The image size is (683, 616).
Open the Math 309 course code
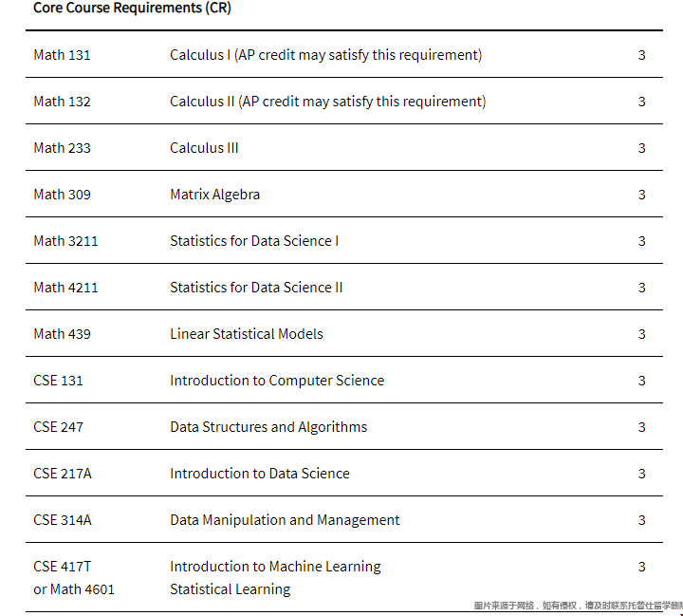[x=62, y=195]
